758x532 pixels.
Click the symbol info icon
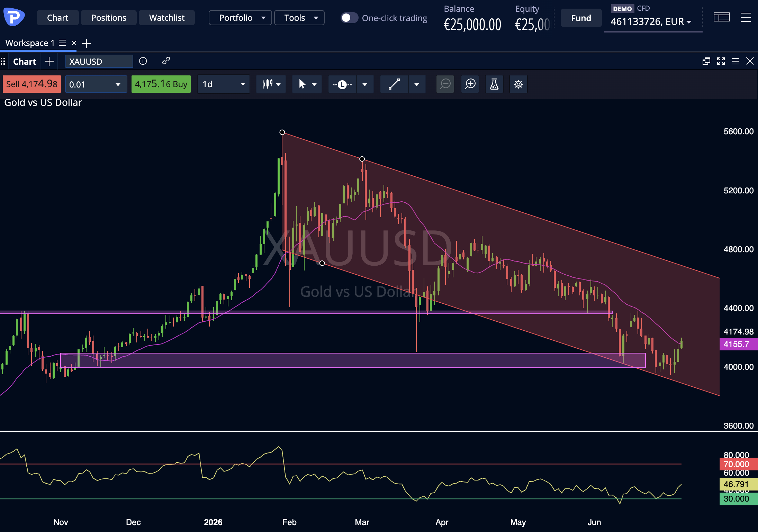point(143,61)
